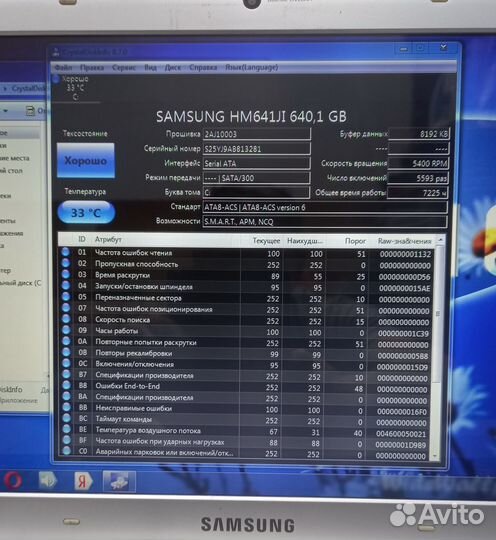Viewport: 496px width, 540px height.
Task: Click status icon of row 0B Повторы рекалибровки
Action: click(x=66, y=352)
